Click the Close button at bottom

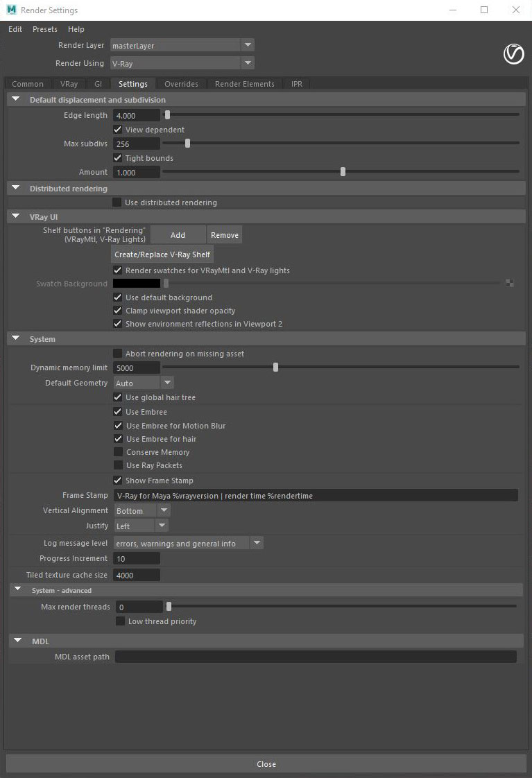[x=266, y=764]
